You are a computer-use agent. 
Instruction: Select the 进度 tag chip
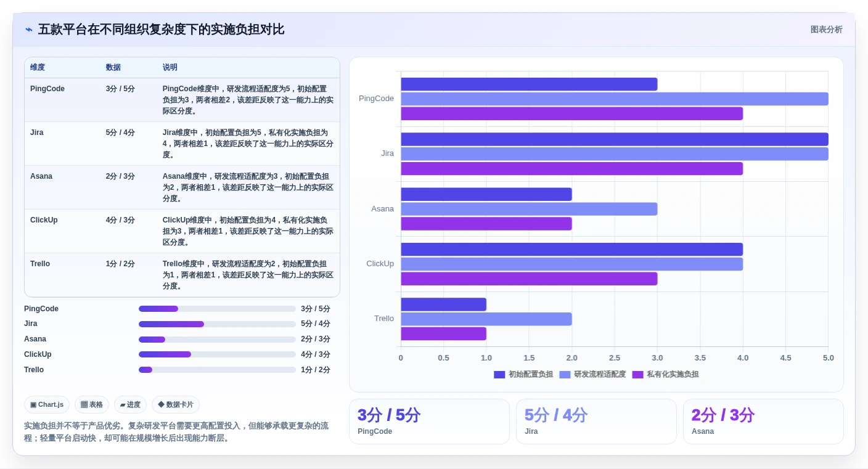130,405
